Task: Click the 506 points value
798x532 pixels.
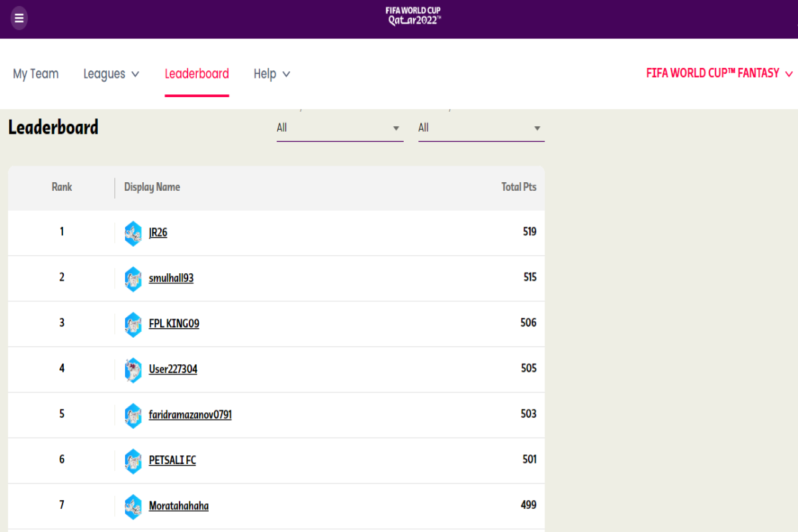Action: (528, 323)
